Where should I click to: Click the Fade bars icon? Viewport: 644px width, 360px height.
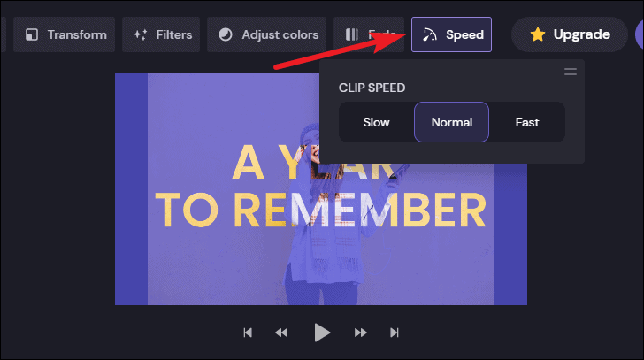351,34
